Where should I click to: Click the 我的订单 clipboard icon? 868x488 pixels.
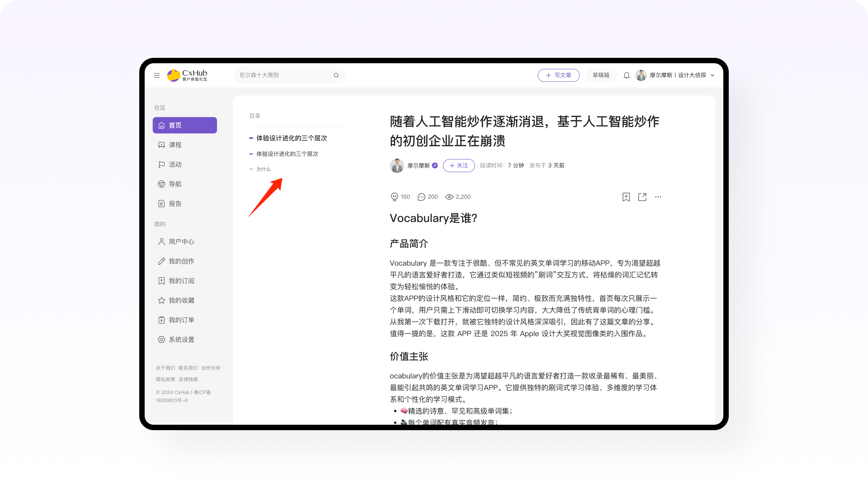point(162,320)
